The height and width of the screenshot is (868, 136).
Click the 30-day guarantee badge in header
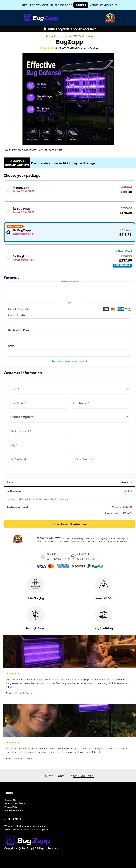[x=110, y=18]
